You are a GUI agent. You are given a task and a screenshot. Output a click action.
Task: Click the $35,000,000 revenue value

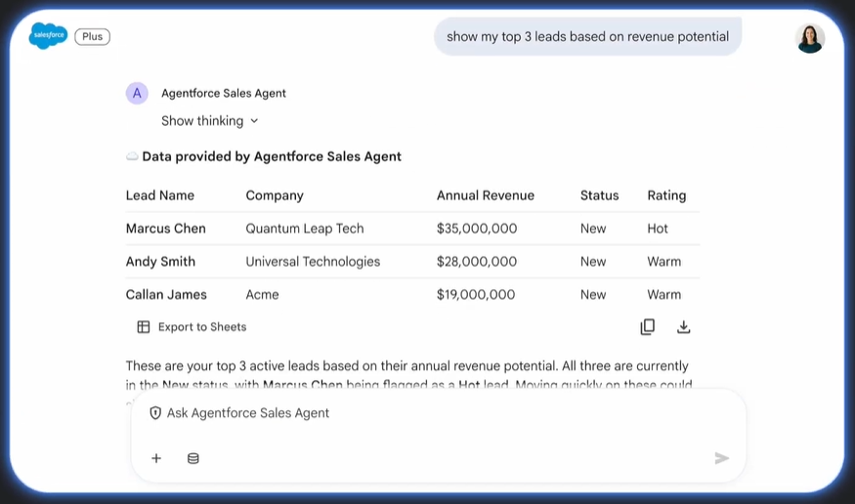pos(477,229)
